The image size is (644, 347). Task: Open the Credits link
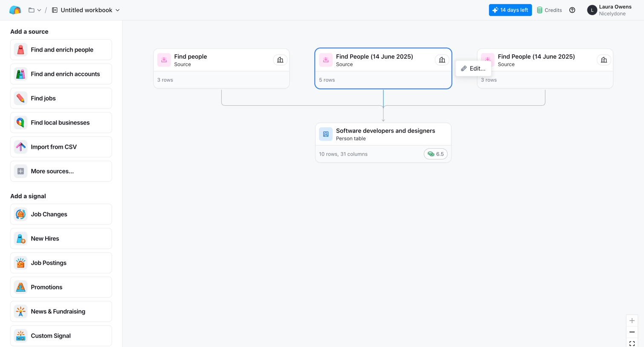[549, 10]
